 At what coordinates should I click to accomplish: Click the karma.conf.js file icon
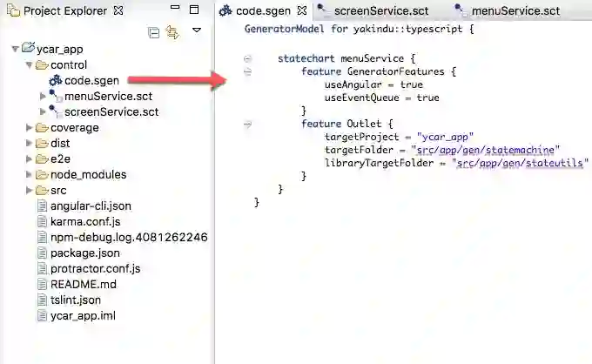43,222
